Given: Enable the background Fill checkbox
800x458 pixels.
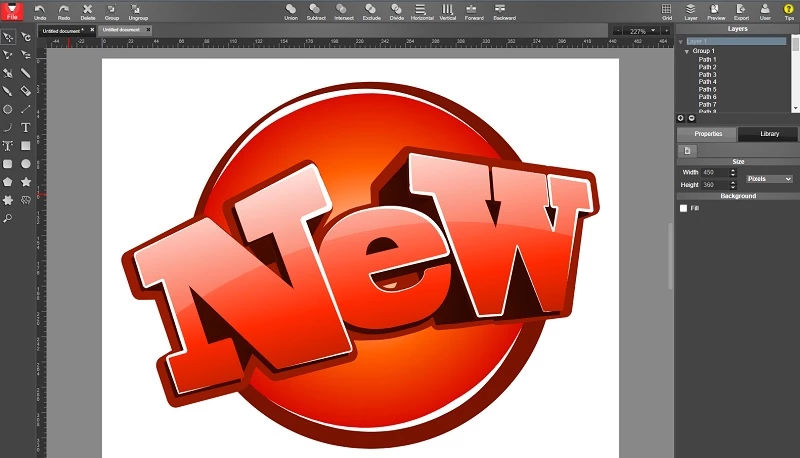Looking at the screenshot, I should [683, 208].
